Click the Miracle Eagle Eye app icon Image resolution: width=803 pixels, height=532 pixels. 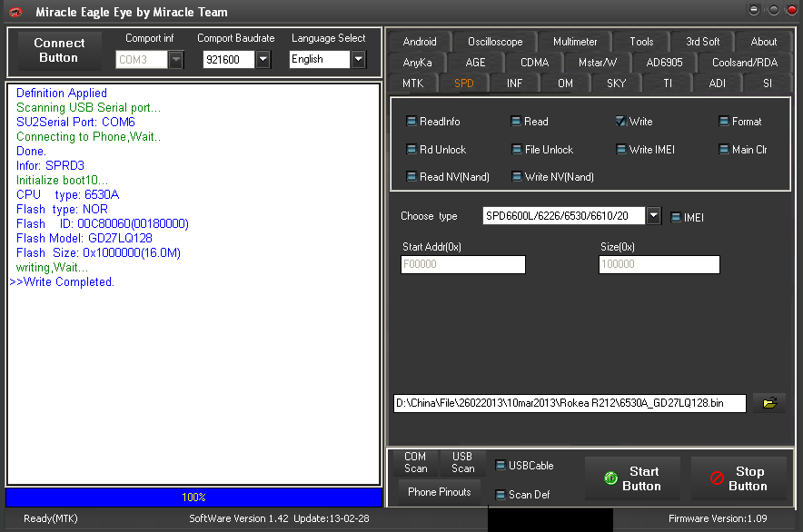[15, 13]
